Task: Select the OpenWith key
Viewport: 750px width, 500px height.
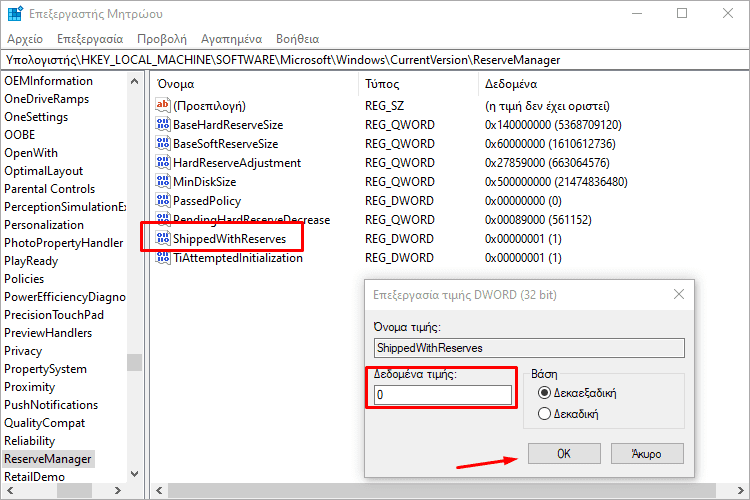Action: pos(31,153)
